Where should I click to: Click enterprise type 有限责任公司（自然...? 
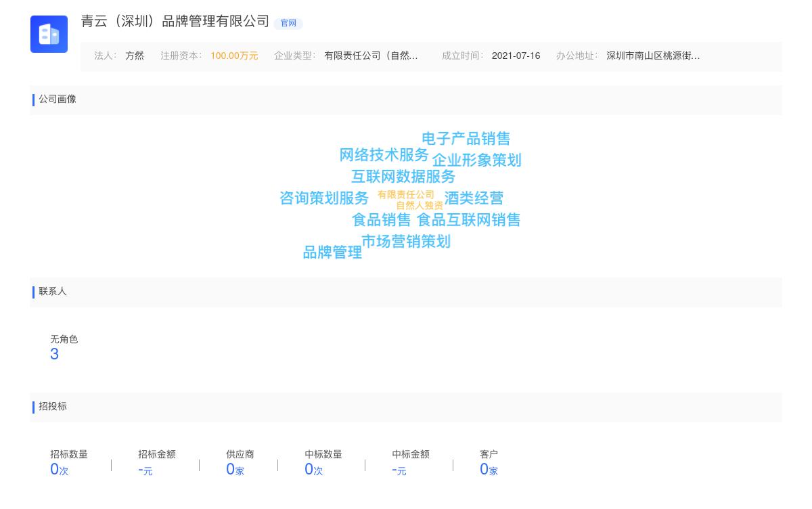pyautogui.click(x=371, y=56)
